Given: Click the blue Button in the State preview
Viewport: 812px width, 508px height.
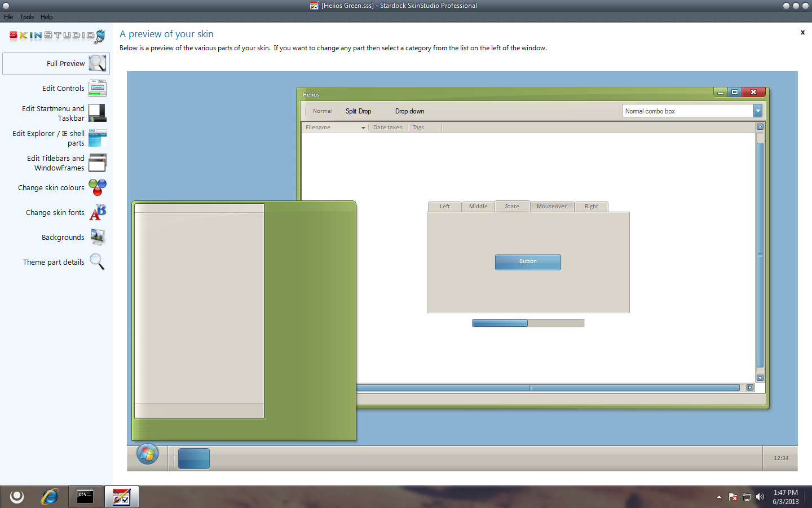Looking at the screenshot, I should pyautogui.click(x=528, y=262).
